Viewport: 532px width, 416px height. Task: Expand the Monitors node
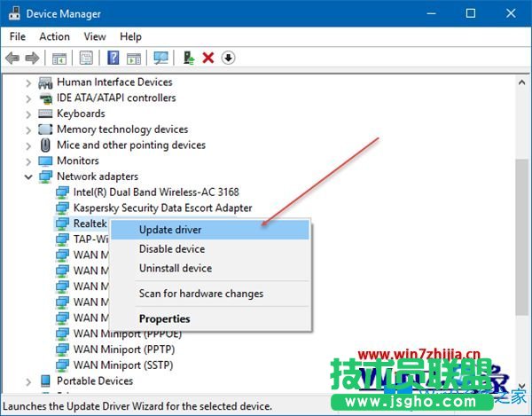point(28,161)
